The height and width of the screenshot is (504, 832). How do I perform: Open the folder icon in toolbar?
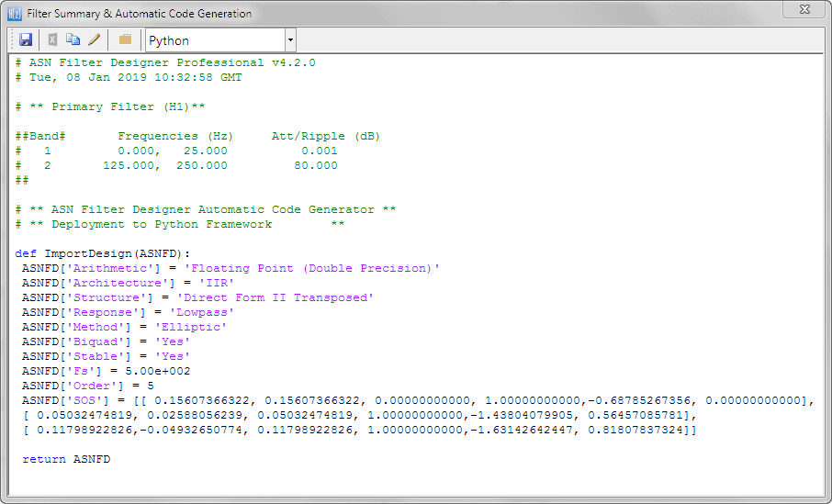click(125, 39)
